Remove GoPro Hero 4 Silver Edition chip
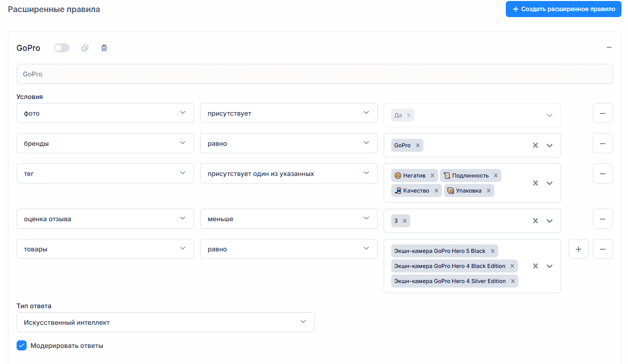The height and width of the screenshot is (364, 628). 513,281
